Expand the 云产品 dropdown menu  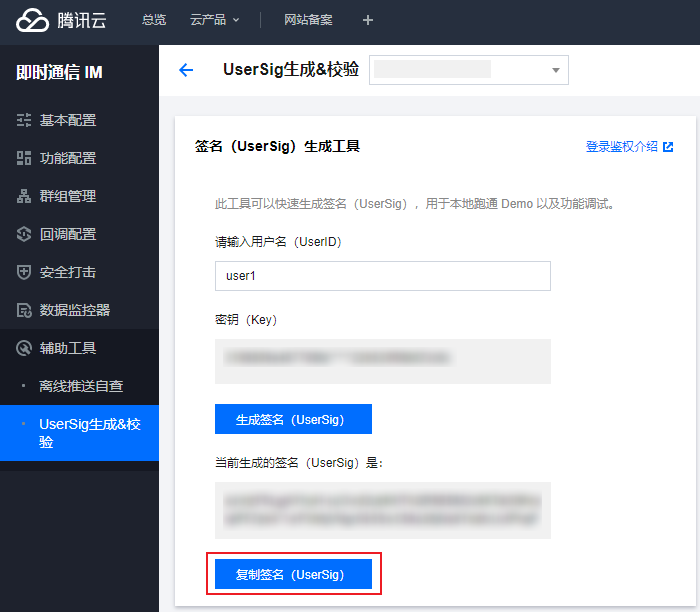(x=215, y=20)
